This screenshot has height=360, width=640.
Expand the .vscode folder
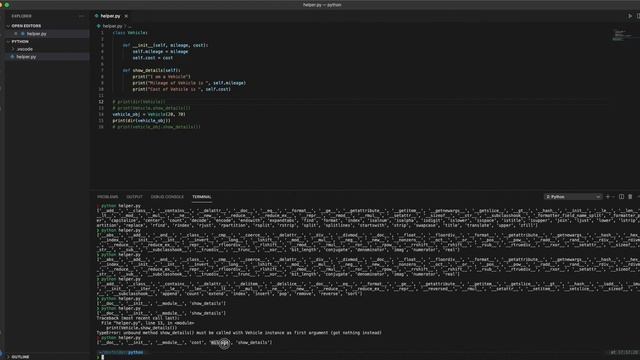click(x=25, y=49)
